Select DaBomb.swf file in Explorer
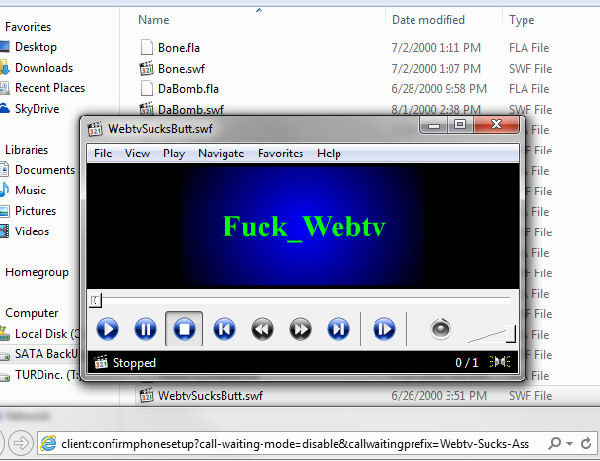600x461 pixels. coord(191,110)
